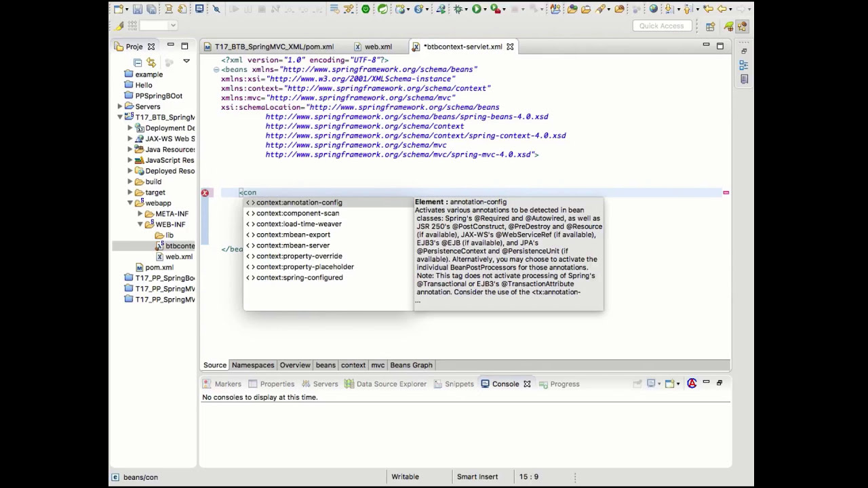This screenshot has height=488, width=868.
Task: Click the Quick Access search field
Action: pos(661,26)
